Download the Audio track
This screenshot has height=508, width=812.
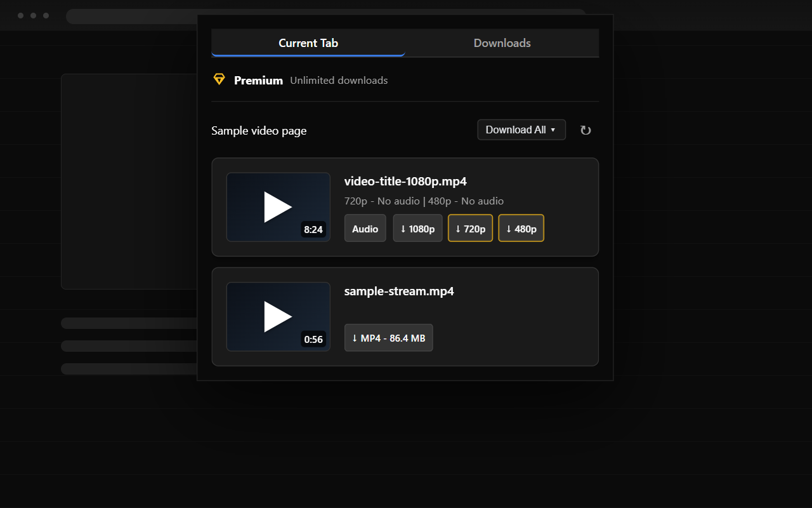click(365, 229)
